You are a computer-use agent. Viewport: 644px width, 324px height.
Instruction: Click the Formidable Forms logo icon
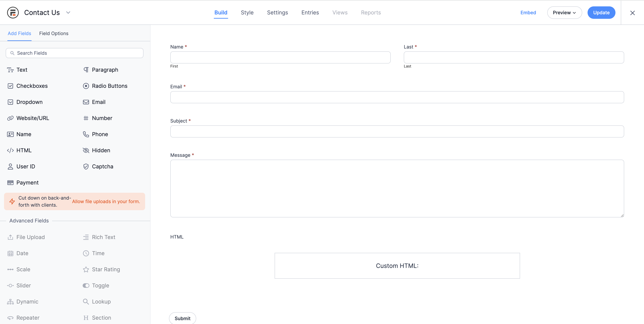pyautogui.click(x=13, y=12)
